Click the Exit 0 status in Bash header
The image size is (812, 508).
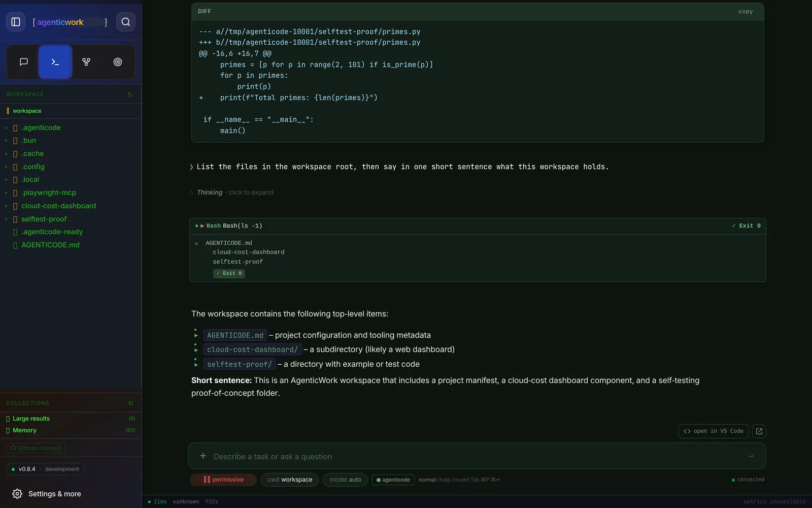point(746,226)
